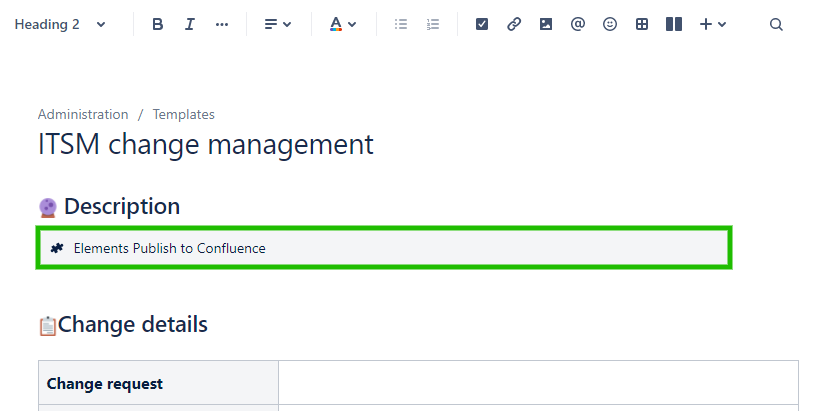Image resolution: width=813 pixels, height=411 pixels.
Task: Open find and replace search
Action: click(776, 24)
